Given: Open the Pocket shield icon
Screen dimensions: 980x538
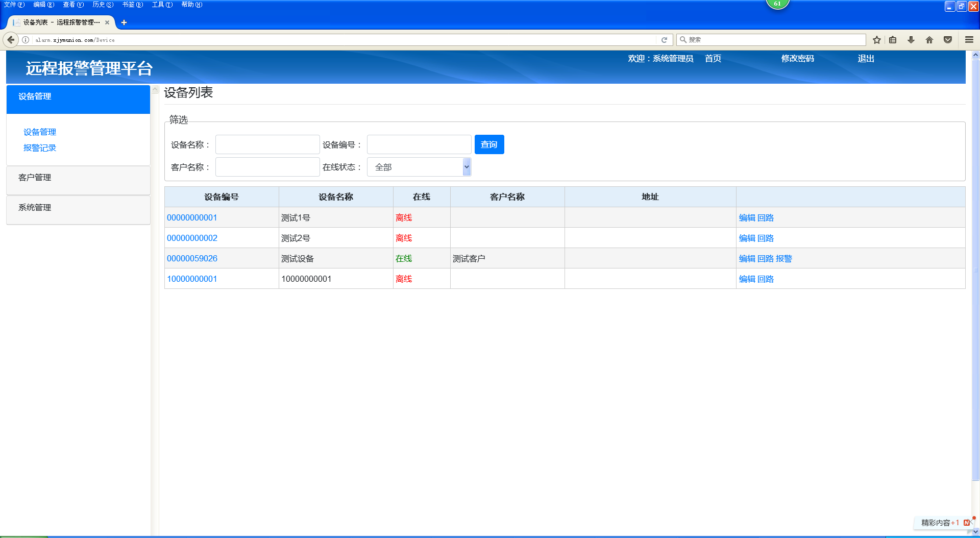Looking at the screenshot, I should [948, 40].
